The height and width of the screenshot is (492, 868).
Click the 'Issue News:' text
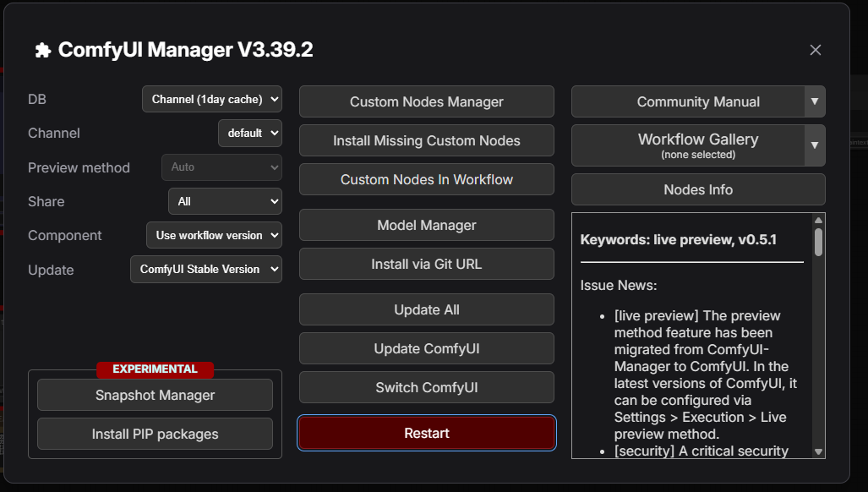pos(619,285)
